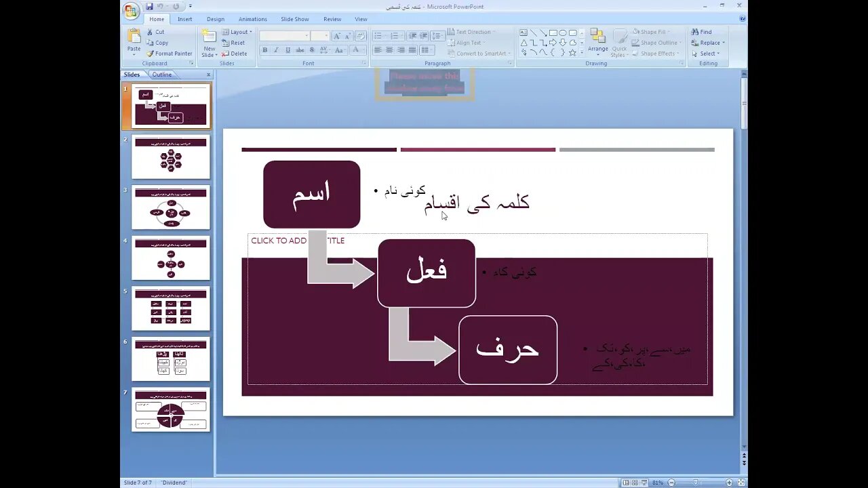Open the font name combo box
This screenshot has width=868, height=488.
(284, 35)
